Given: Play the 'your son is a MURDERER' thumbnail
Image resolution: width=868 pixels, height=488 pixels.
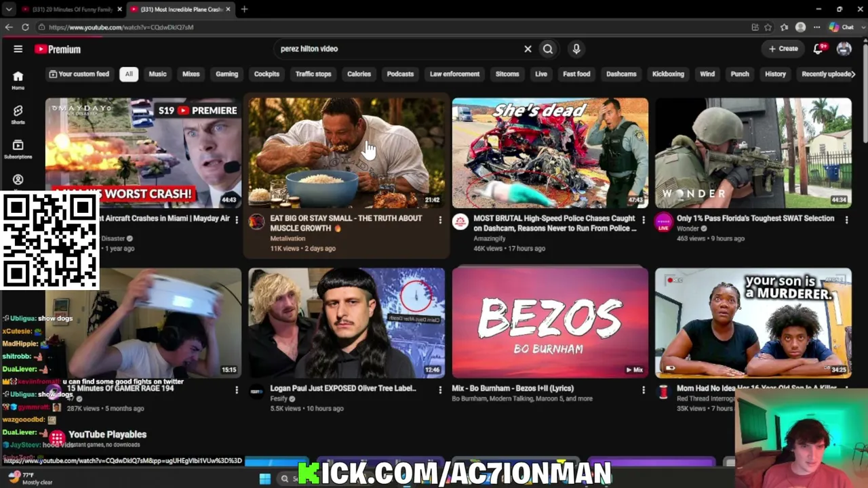Looking at the screenshot, I should 753,323.
